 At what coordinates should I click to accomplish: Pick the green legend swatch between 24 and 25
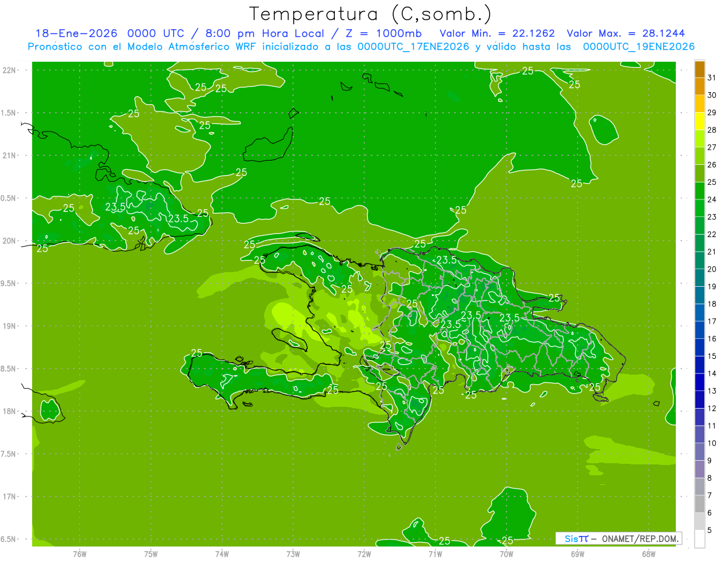coord(699,191)
